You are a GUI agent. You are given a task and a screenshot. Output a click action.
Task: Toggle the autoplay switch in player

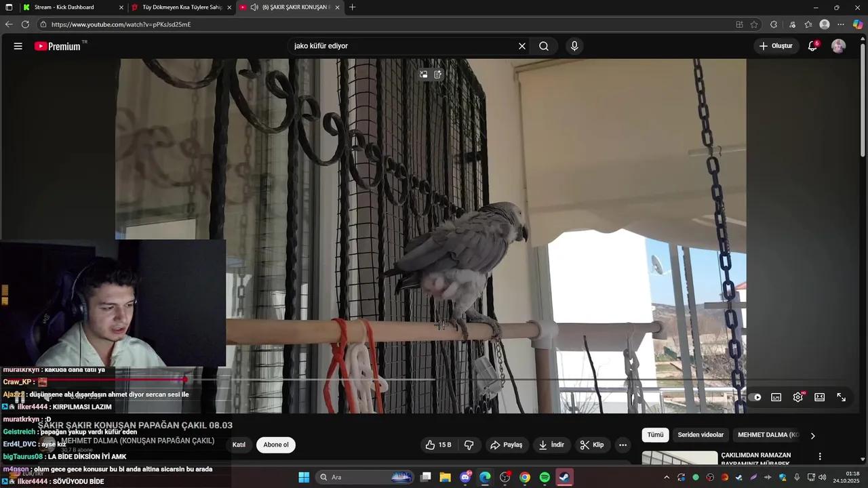click(x=756, y=397)
